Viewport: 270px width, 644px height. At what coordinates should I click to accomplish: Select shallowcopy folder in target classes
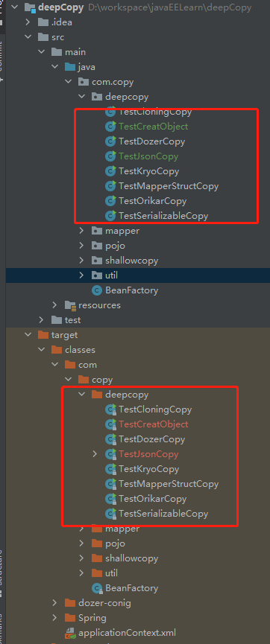131,558
